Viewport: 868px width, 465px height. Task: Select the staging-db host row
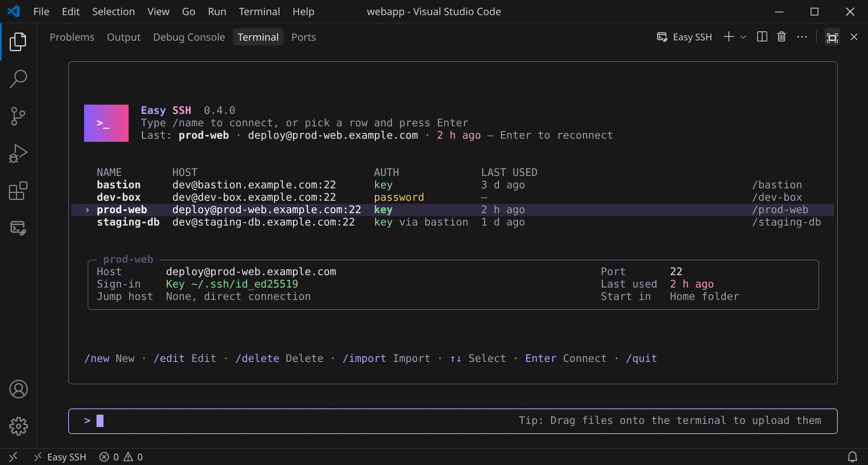(x=453, y=222)
